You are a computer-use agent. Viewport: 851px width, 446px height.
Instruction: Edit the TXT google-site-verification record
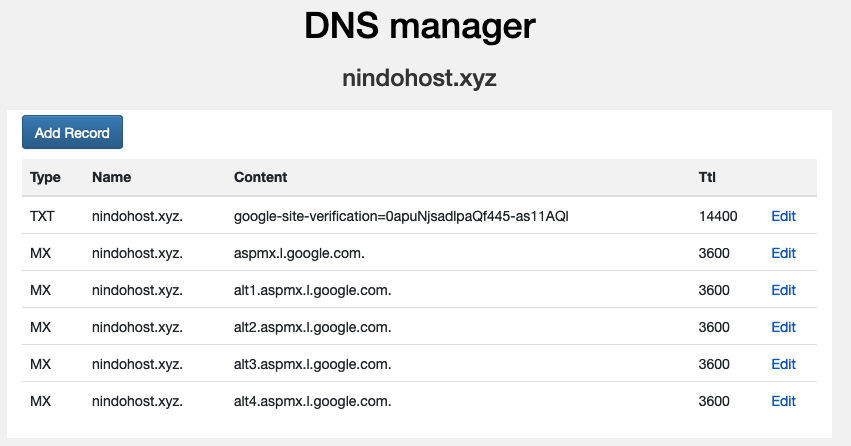[x=783, y=216]
